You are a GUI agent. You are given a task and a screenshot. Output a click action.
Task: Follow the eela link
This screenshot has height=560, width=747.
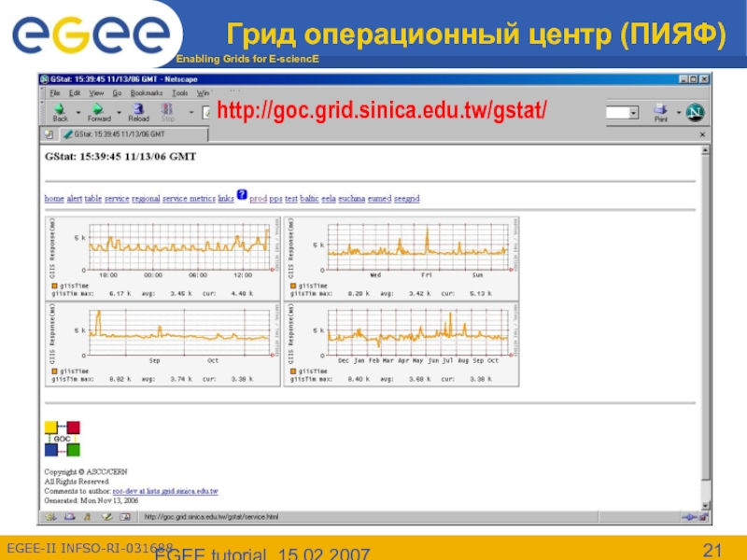coord(329,199)
